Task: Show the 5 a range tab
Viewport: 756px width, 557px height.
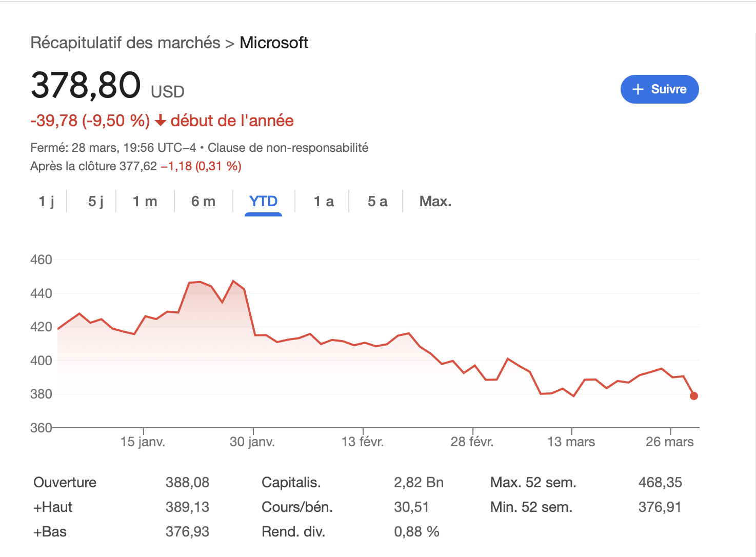Action: pyautogui.click(x=377, y=201)
